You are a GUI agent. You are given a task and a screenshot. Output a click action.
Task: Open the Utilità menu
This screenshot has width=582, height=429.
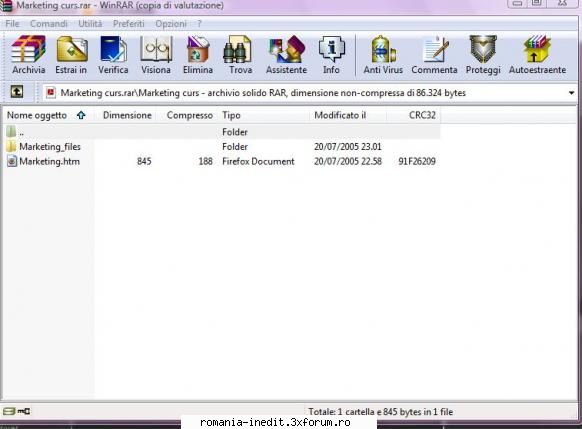(x=90, y=24)
